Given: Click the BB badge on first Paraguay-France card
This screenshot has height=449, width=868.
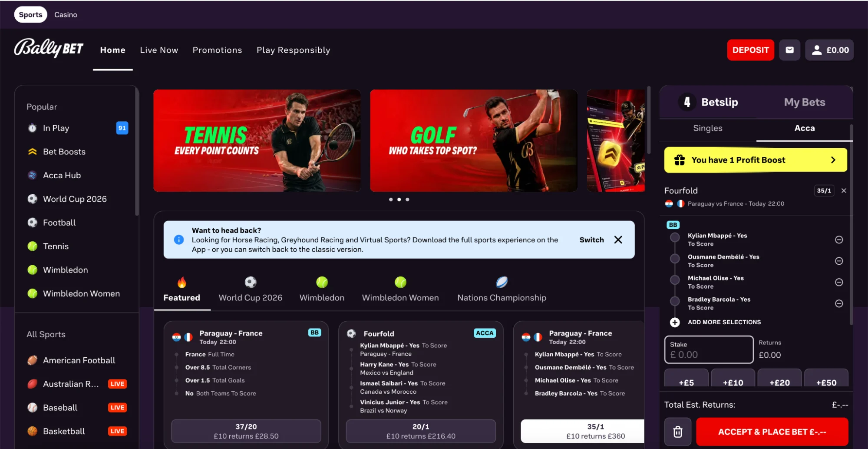Looking at the screenshot, I should (314, 333).
